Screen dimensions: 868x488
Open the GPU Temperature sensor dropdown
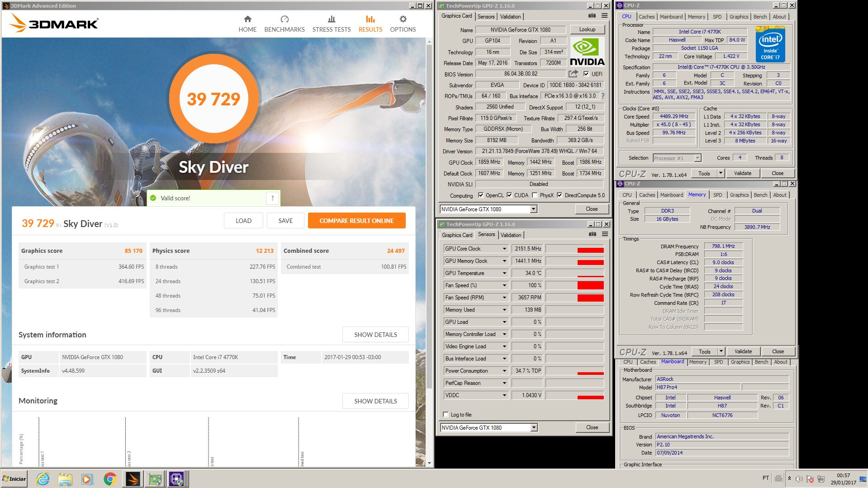point(504,273)
